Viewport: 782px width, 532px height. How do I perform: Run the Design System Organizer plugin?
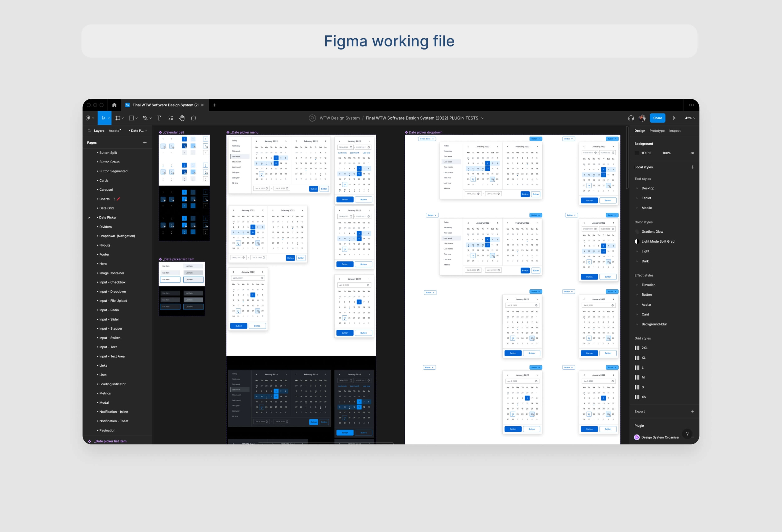tap(660, 437)
